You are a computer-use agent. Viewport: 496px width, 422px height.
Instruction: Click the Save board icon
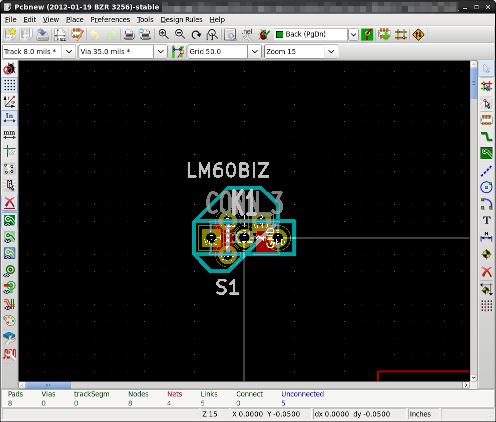[x=42, y=34]
